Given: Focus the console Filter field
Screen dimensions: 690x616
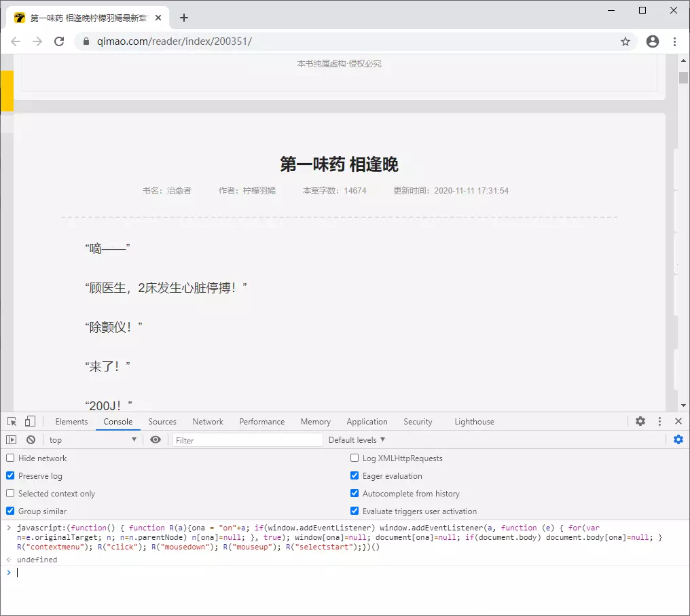Looking at the screenshot, I should click(x=248, y=440).
